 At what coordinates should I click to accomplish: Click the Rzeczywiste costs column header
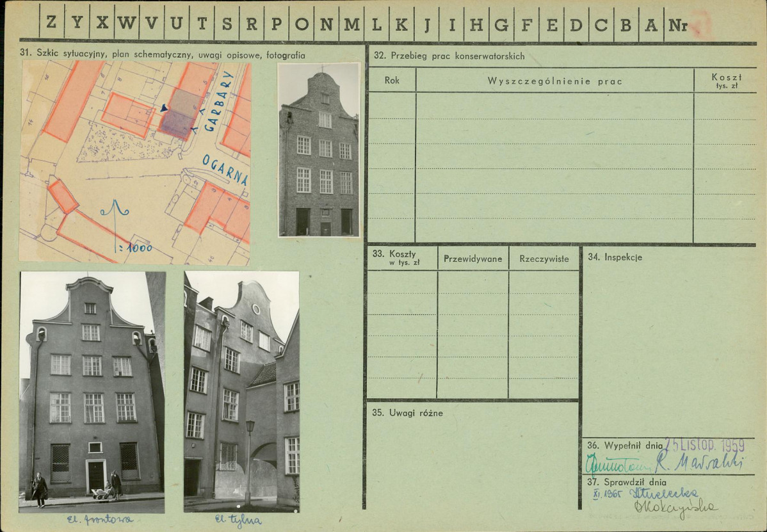(x=544, y=259)
